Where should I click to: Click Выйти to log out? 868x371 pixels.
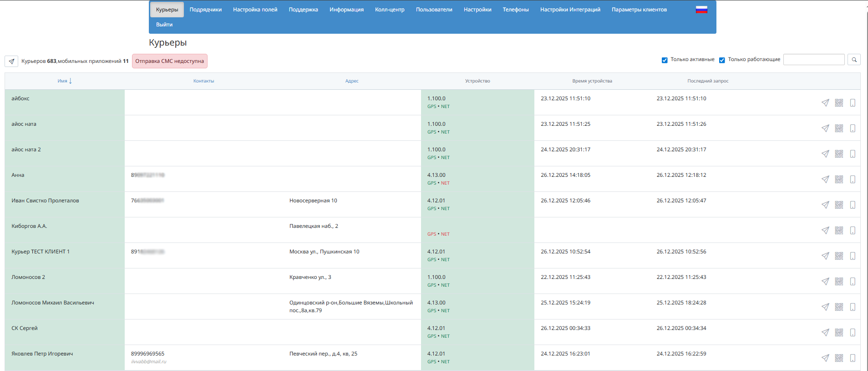click(x=164, y=25)
